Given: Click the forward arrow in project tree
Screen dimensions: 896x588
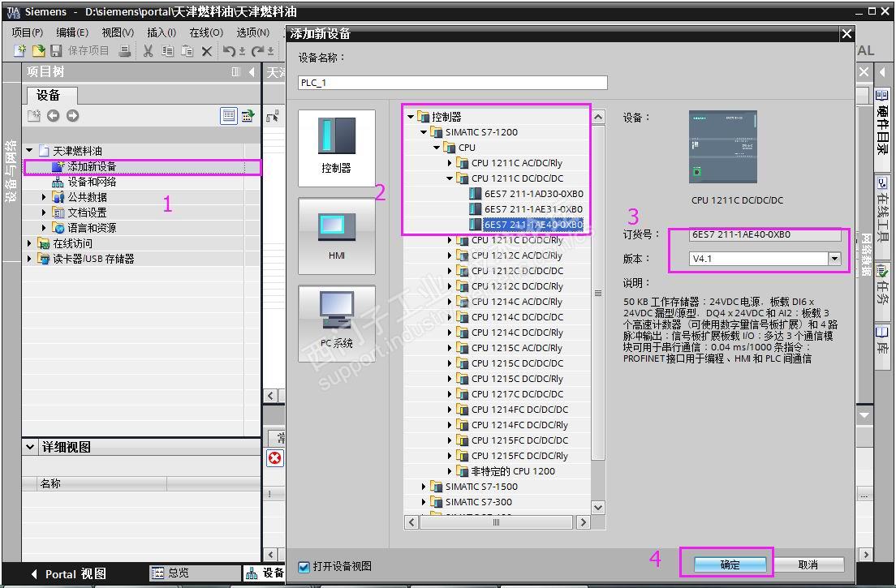Looking at the screenshot, I should 72,116.
